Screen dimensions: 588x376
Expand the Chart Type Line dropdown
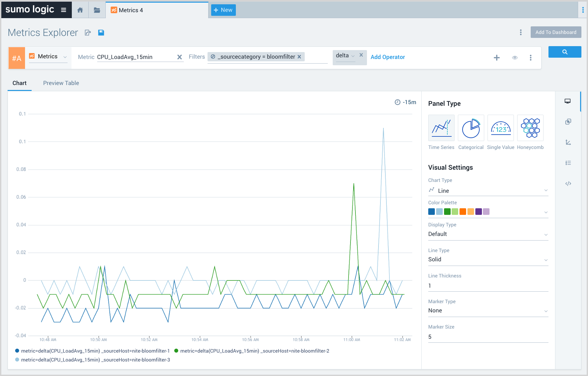[x=488, y=190]
